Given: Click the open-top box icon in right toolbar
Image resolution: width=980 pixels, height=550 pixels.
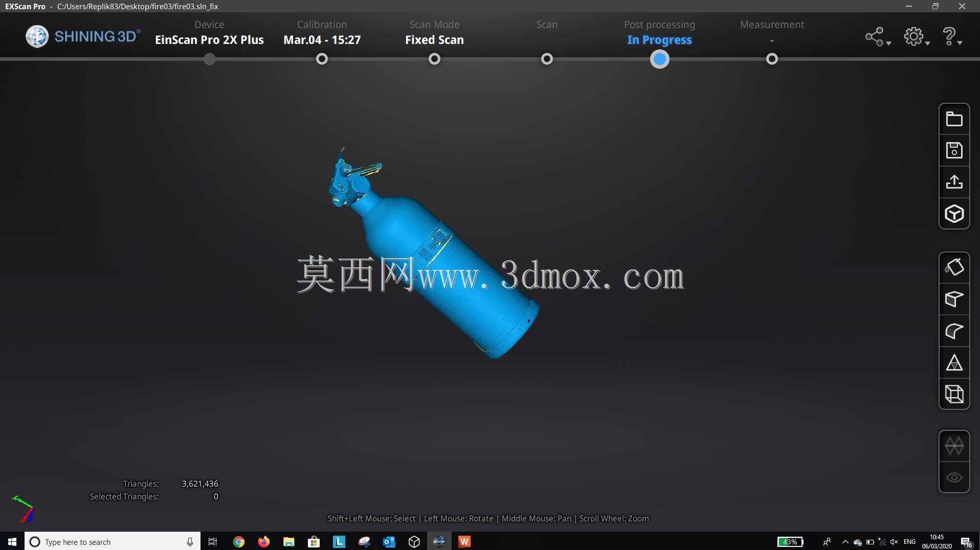Looking at the screenshot, I should [x=954, y=299].
